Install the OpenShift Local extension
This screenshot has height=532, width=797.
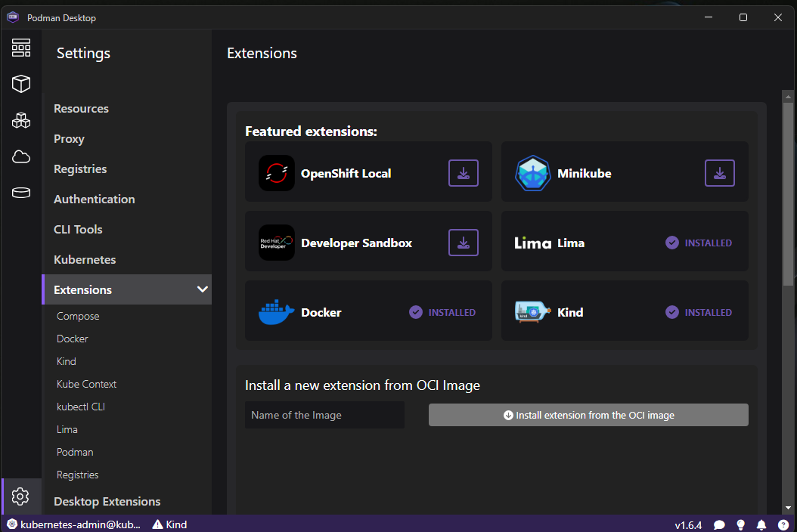pyautogui.click(x=464, y=173)
